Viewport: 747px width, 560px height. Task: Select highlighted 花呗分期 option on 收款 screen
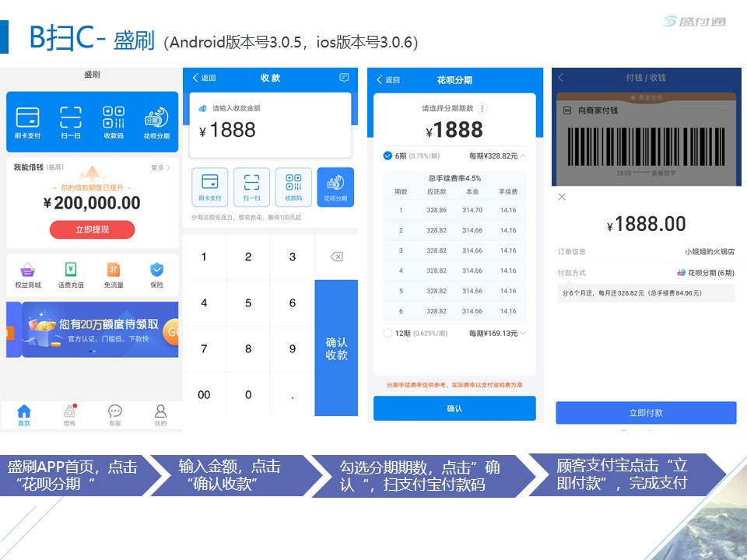335,187
